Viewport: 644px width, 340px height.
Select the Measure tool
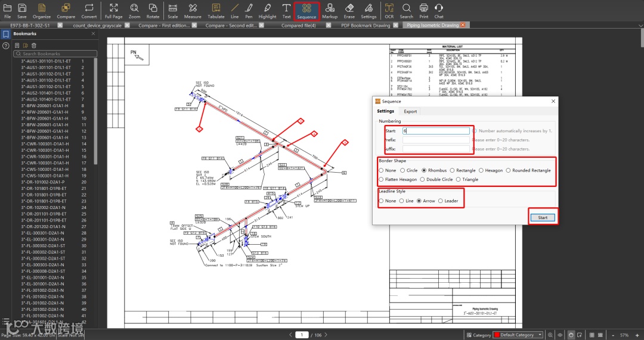193,11
